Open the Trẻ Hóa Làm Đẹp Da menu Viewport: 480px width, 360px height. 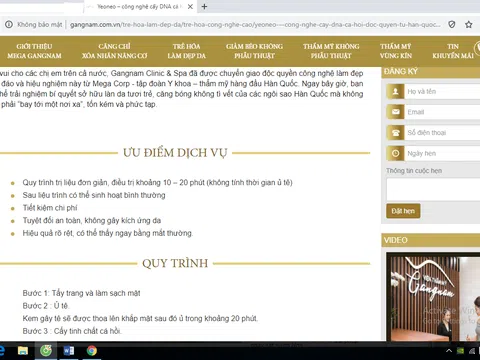186,51
